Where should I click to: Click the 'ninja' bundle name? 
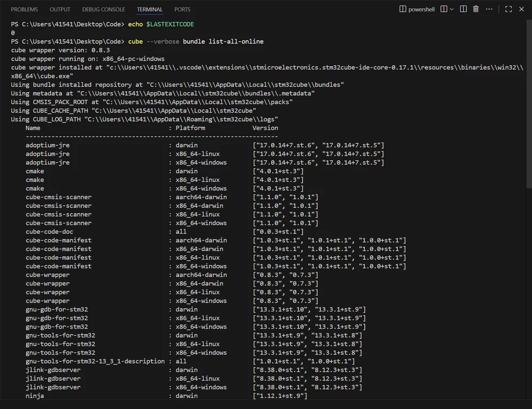35,396
